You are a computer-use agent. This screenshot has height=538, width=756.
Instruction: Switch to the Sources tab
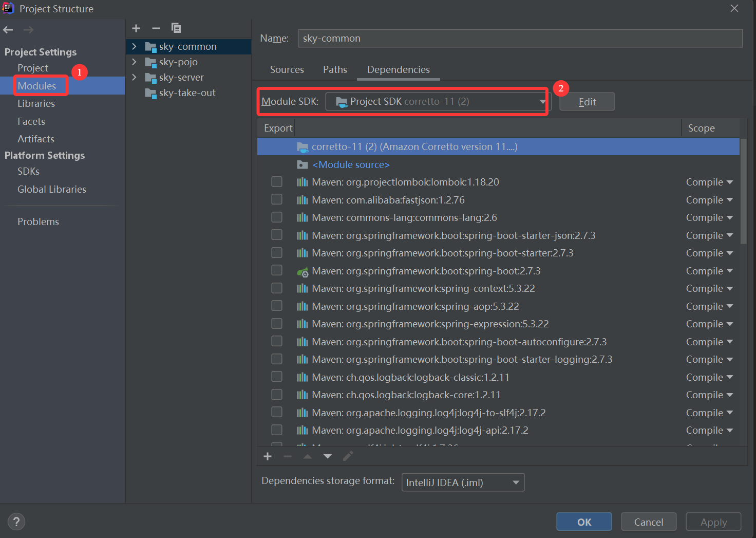point(287,69)
